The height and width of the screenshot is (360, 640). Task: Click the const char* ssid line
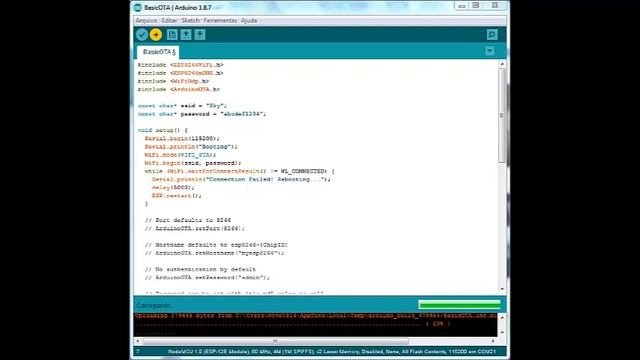182,106
